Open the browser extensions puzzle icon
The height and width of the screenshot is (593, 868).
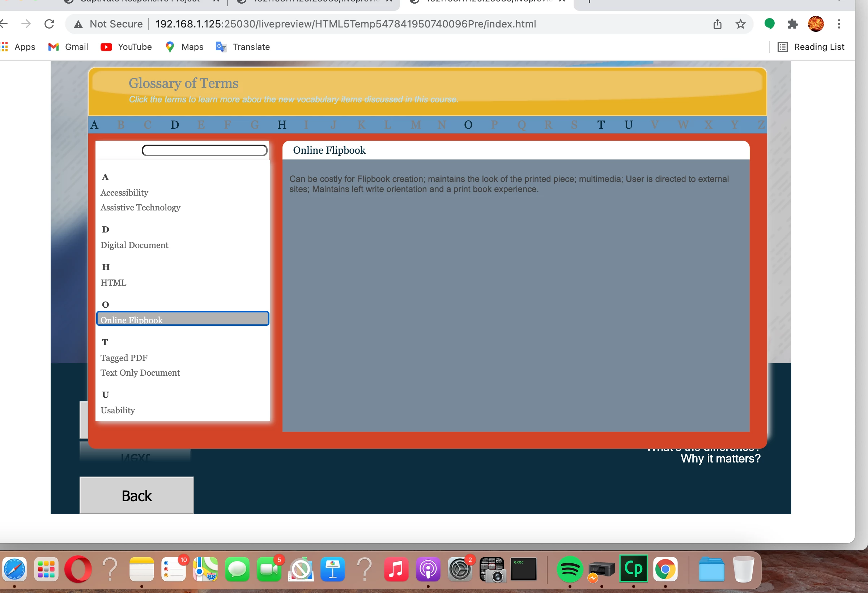tap(792, 24)
